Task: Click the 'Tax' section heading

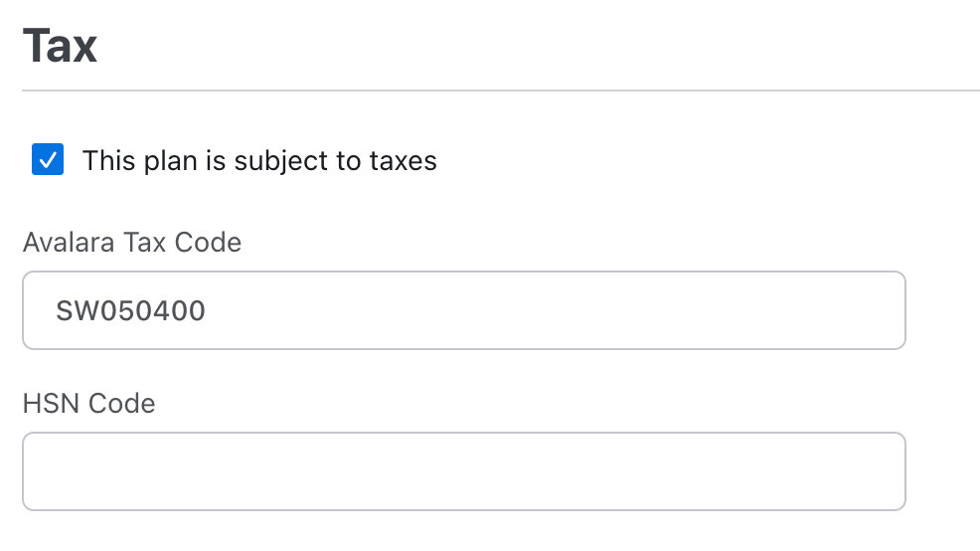Action: 60,46
